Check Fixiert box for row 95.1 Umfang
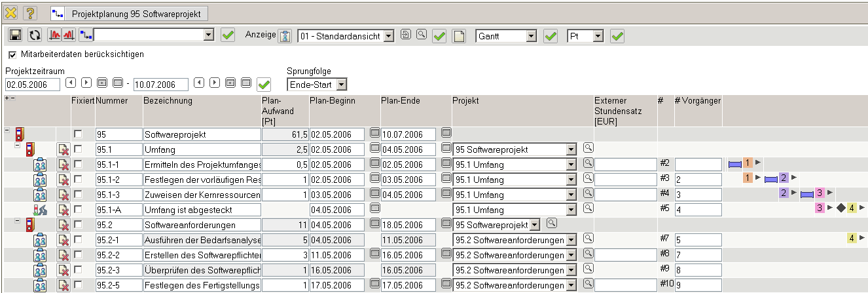The width and height of the screenshot is (868, 293). click(x=79, y=149)
